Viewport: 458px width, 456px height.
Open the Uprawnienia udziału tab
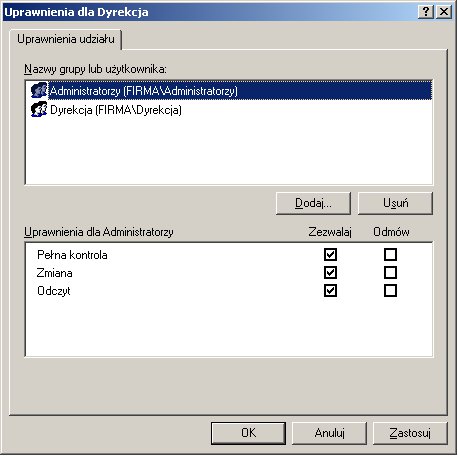[66, 39]
